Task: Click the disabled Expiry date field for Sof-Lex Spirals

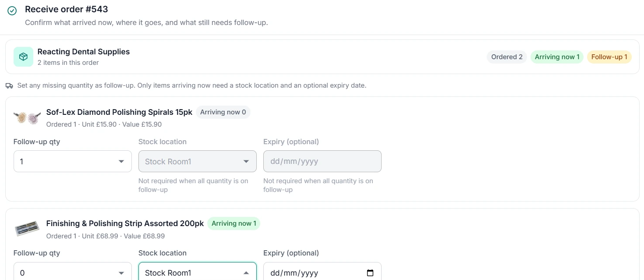Action: (x=322, y=161)
